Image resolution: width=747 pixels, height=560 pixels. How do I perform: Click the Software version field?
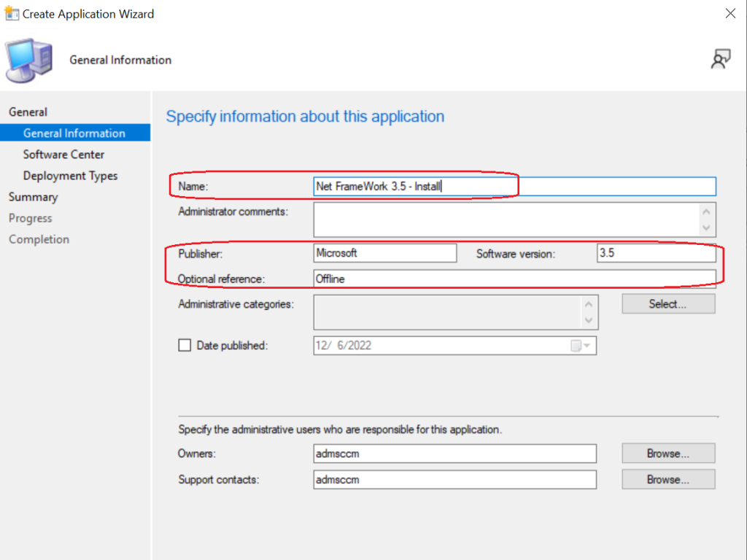[x=657, y=253]
